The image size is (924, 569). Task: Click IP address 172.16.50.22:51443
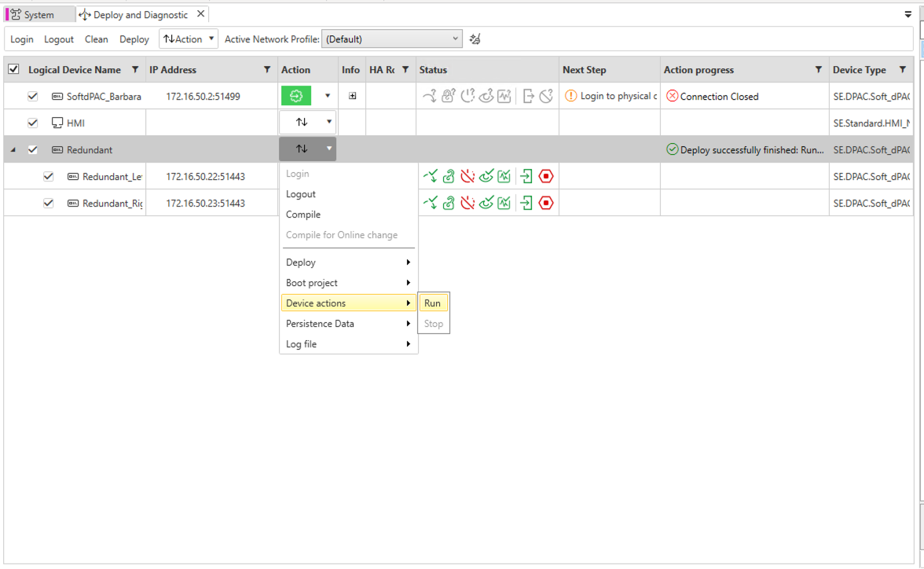pos(205,176)
